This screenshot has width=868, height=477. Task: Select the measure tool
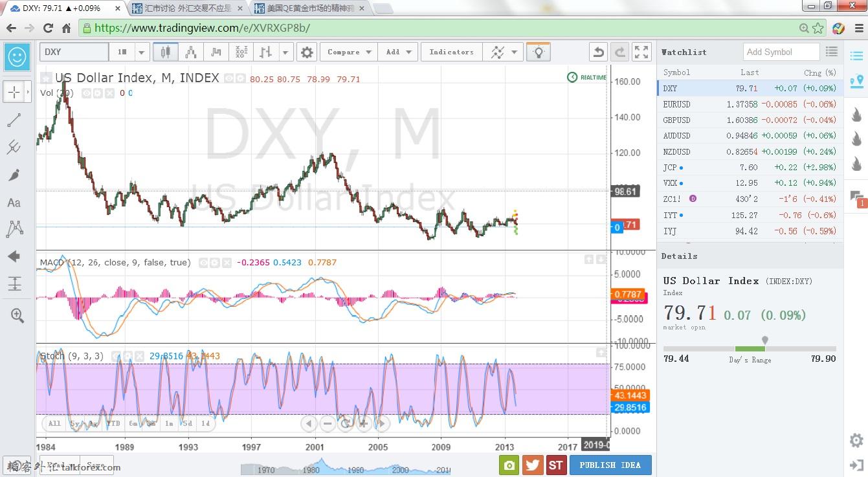pos(14,283)
